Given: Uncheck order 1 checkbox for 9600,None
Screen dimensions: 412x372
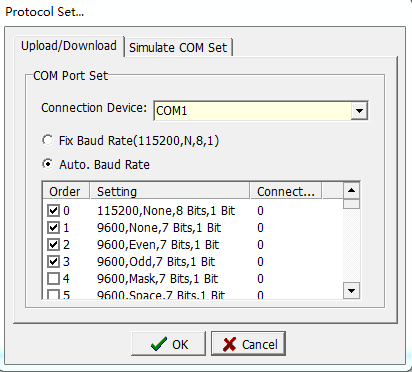Looking at the screenshot, I should (53, 228).
